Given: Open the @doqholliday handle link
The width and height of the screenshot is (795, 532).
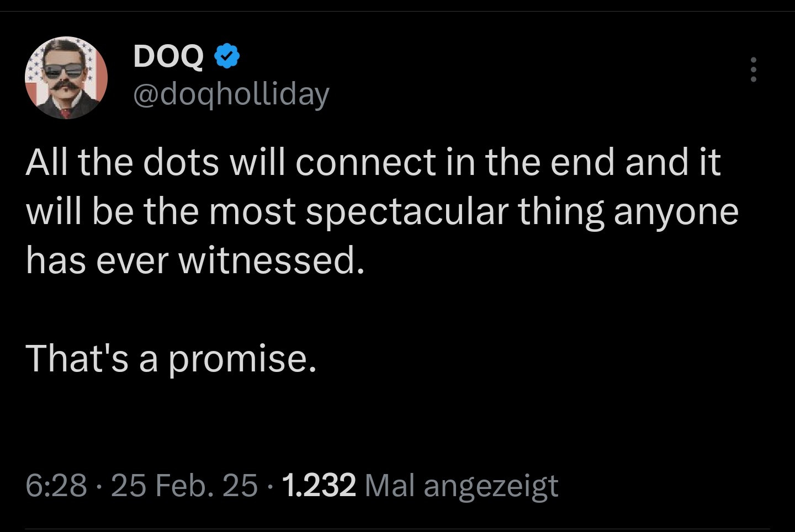Looking at the screenshot, I should click(231, 94).
